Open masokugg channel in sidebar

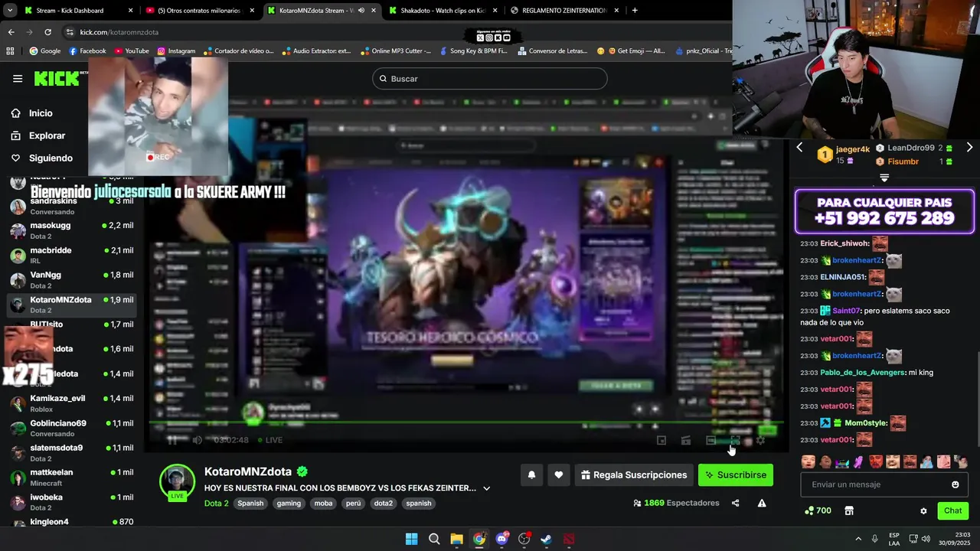tap(72, 230)
